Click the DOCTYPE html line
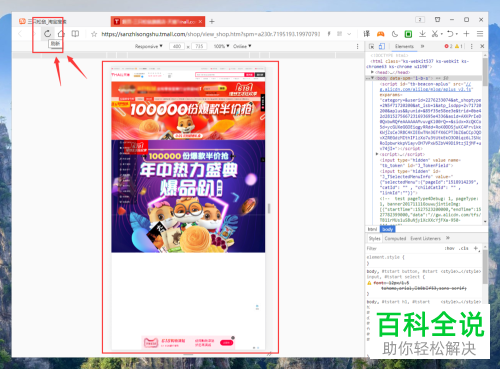Screen dimensions: 500x369 coord(389,55)
